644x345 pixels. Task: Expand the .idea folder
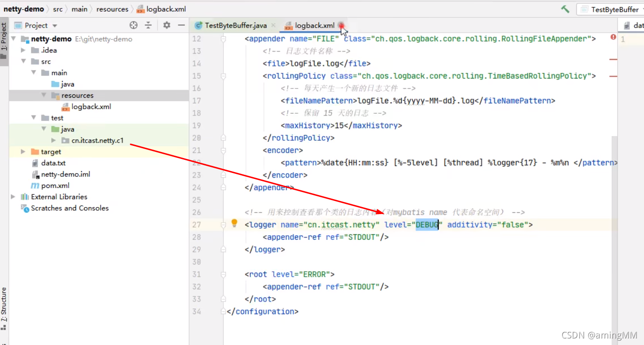pyautogui.click(x=23, y=50)
